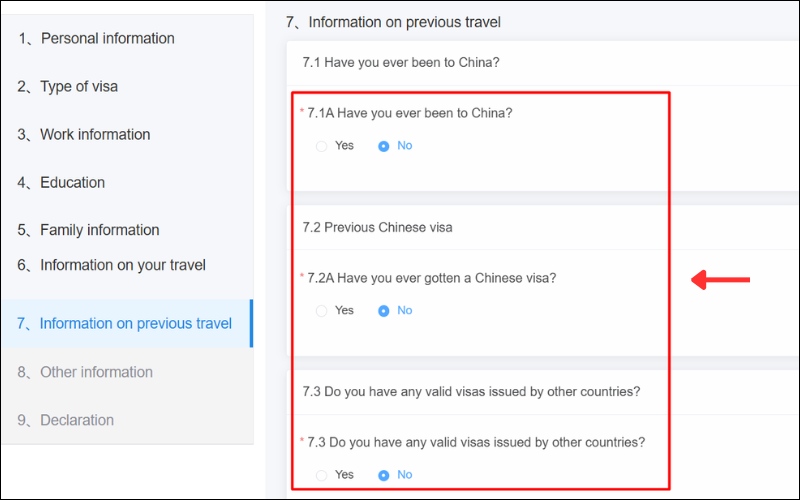Choose Yes for previous Chinese visa question
800x500 pixels.
[321, 311]
